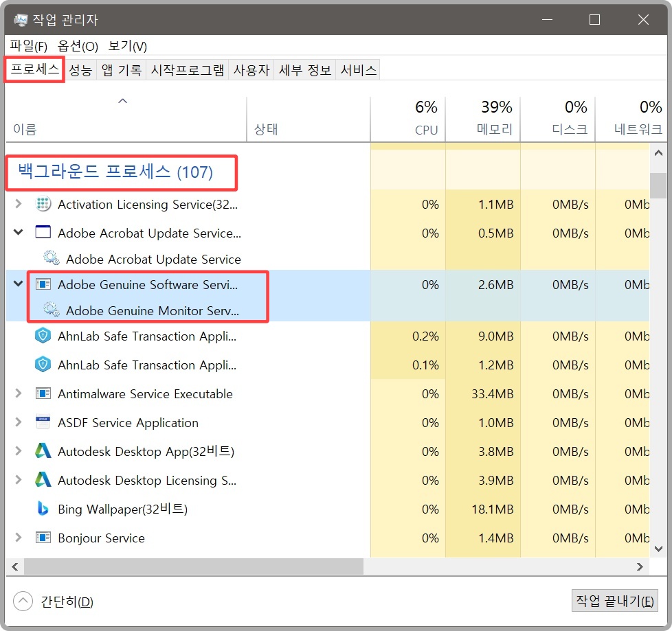Select the Bonjour Service name
The width and height of the screenshot is (672, 631).
(x=101, y=538)
